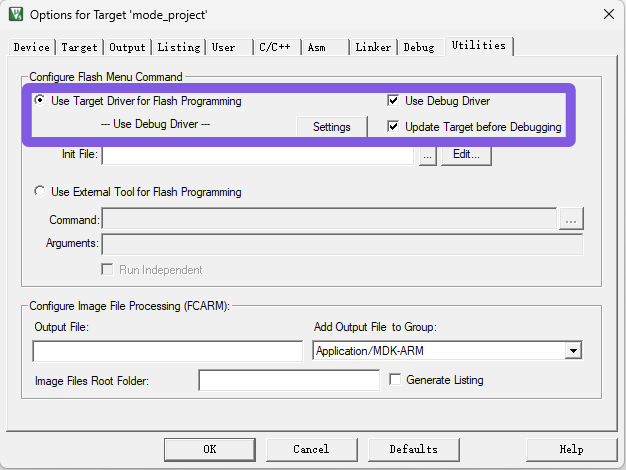Switch to the C/C++ tab

(277, 47)
